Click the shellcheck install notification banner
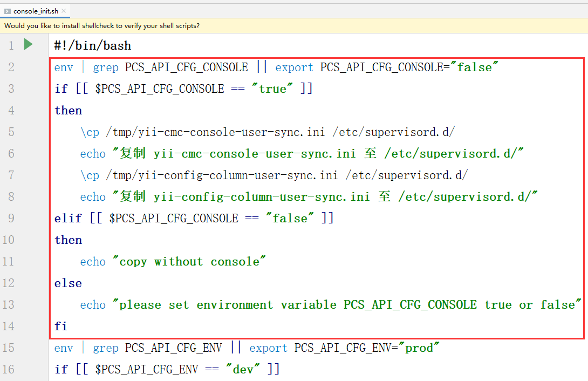 click(102, 25)
